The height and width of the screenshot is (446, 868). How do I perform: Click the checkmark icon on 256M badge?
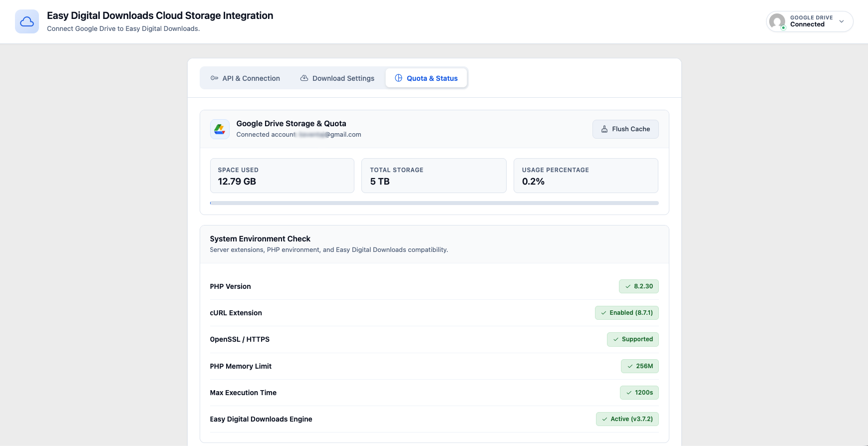(630, 366)
